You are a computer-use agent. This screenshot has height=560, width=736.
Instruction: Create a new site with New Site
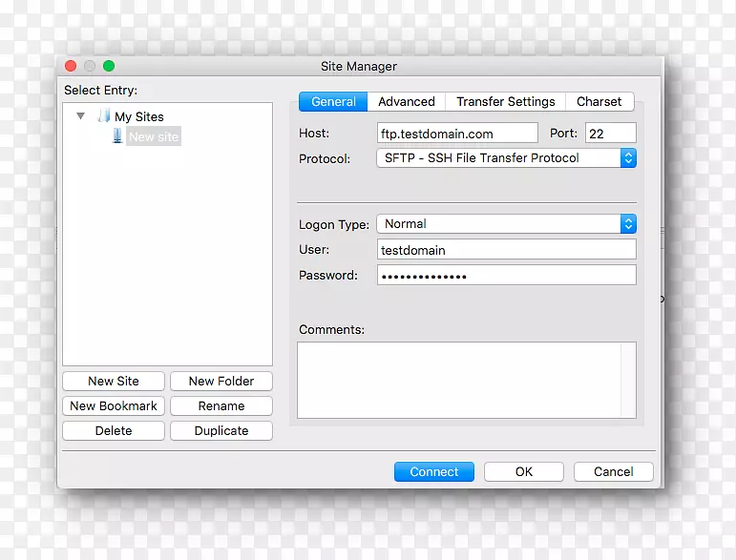[x=114, y=382]
